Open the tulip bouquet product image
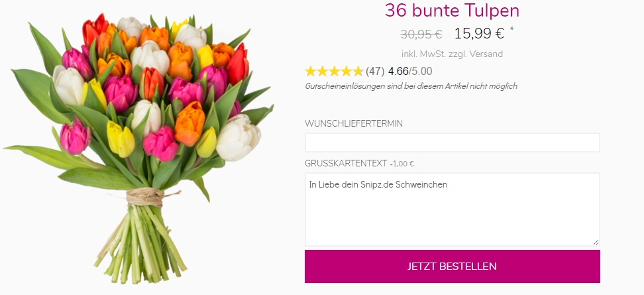The height and width of the screenshot is (295, 644). [x=140, y=148]
